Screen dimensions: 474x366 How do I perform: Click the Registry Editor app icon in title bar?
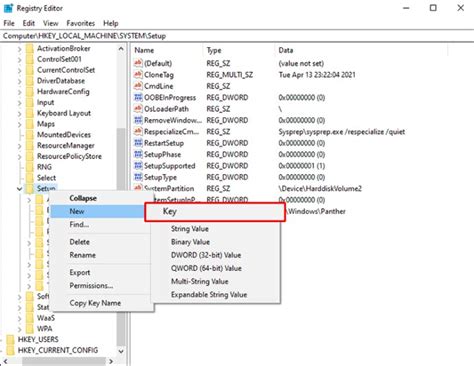click(8, 8)
